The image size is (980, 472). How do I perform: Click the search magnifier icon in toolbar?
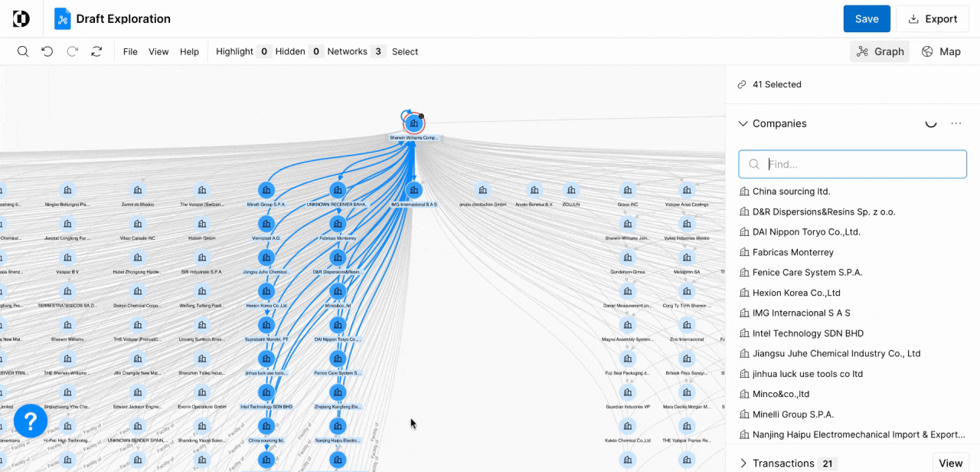pyautogui.click(x=23, y=51)
